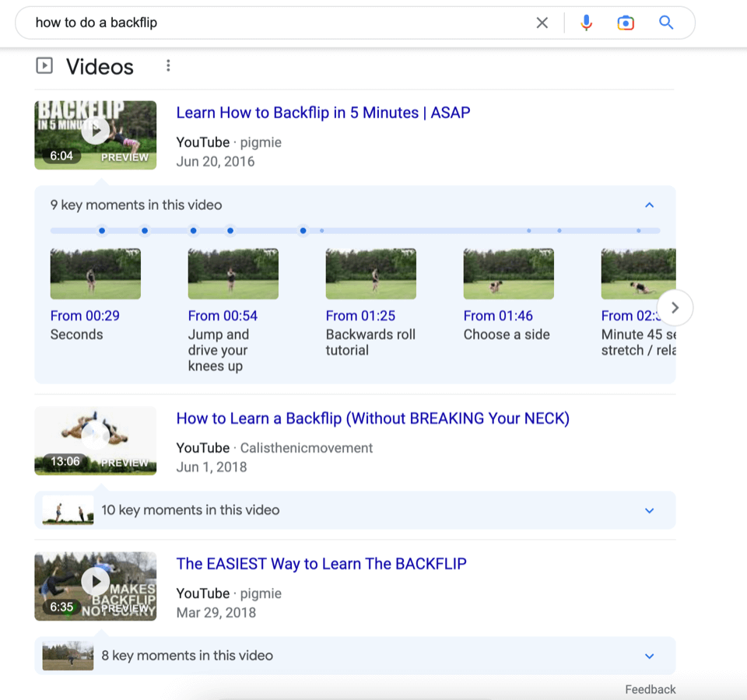Play the Calisthenicmovement video preview
This screenshot has height=700, width=747.
click(95, 436)
